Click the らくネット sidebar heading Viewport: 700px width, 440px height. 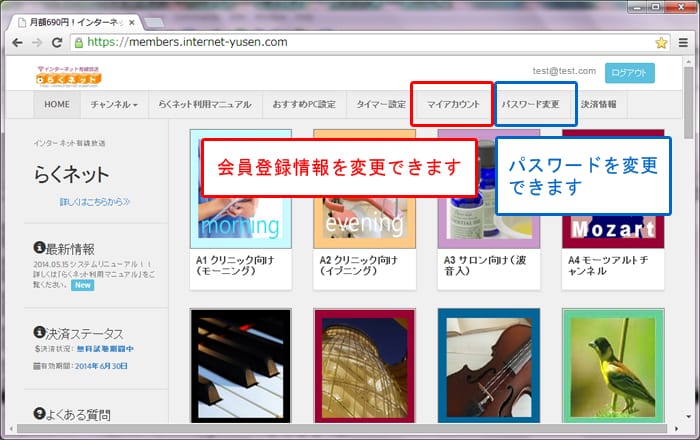71,174
